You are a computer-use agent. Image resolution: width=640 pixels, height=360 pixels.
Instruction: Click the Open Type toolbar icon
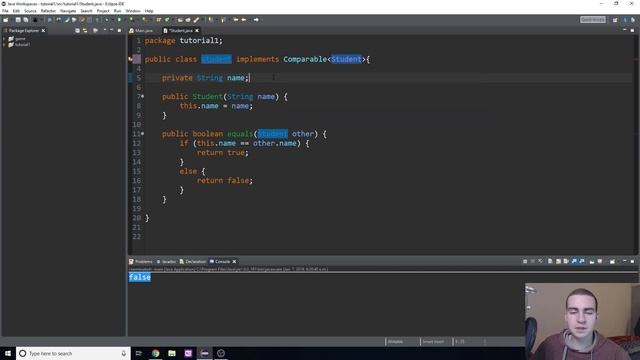tap(180, 20)
